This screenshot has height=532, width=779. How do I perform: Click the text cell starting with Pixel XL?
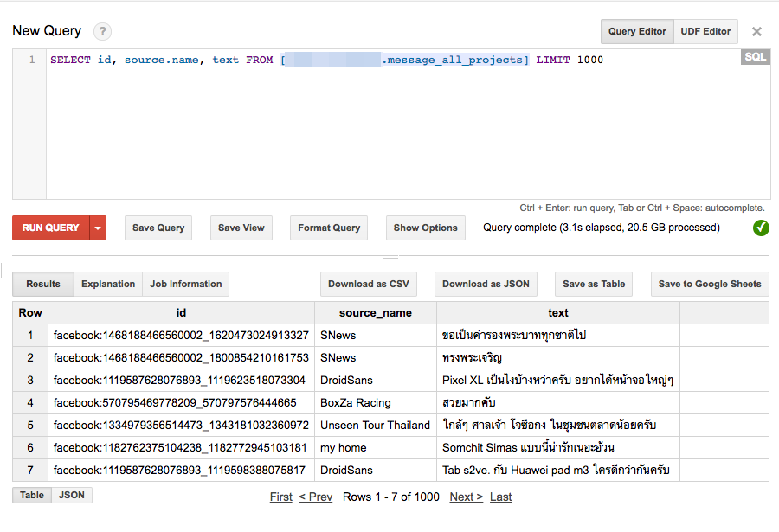(558, 381)
